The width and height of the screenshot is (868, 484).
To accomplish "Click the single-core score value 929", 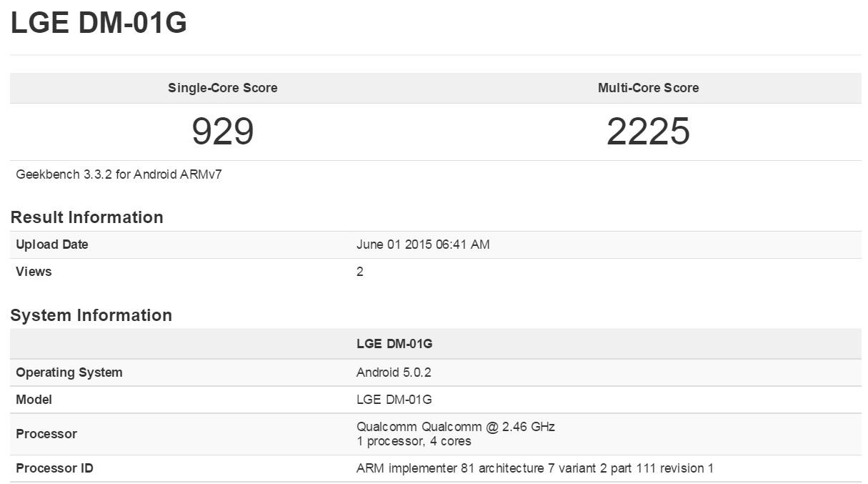I will 223,132.
